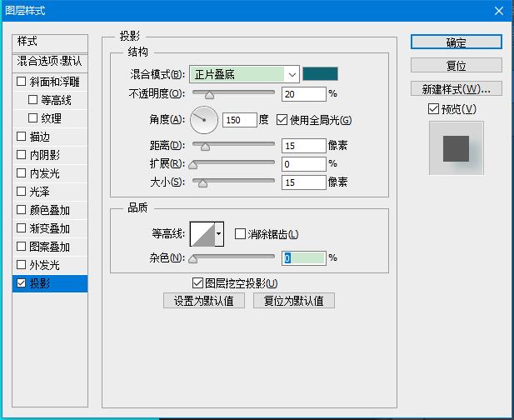Image resolution: width=514 pixels, height=420 pixels.
Task: Enable the 渐变叠加 checkbox
Action: tap(22, 228)
